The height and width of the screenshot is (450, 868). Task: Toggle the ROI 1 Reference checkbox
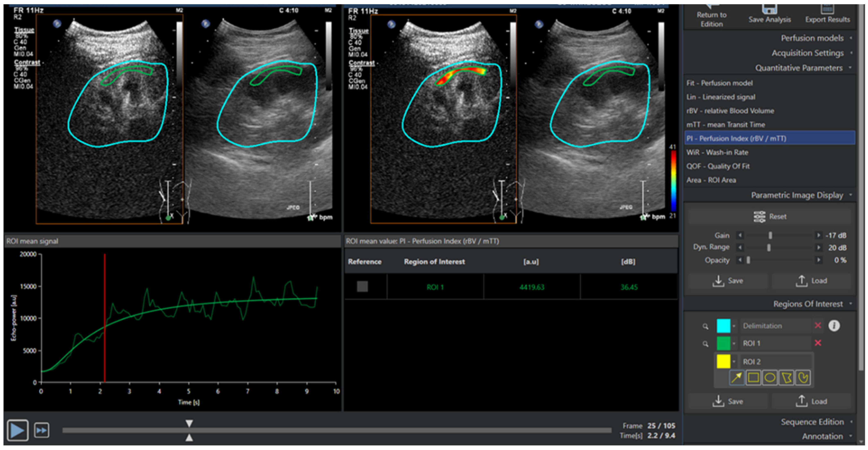[362, 287]
